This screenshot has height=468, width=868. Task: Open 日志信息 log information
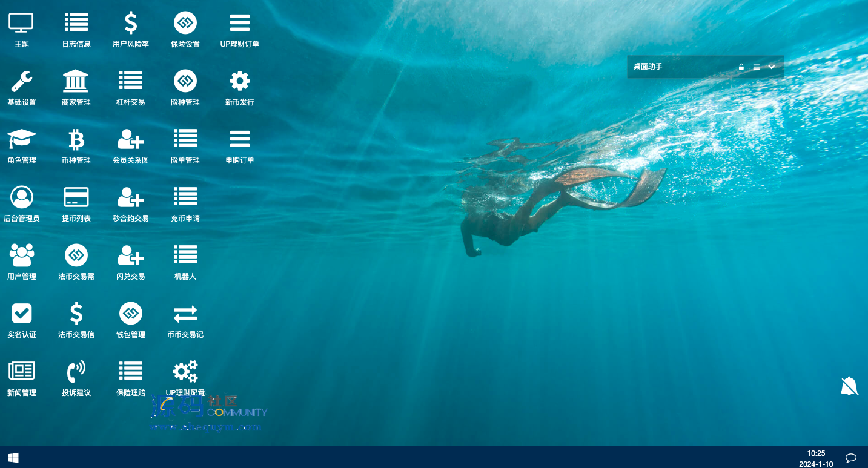[x=76, y=23]
